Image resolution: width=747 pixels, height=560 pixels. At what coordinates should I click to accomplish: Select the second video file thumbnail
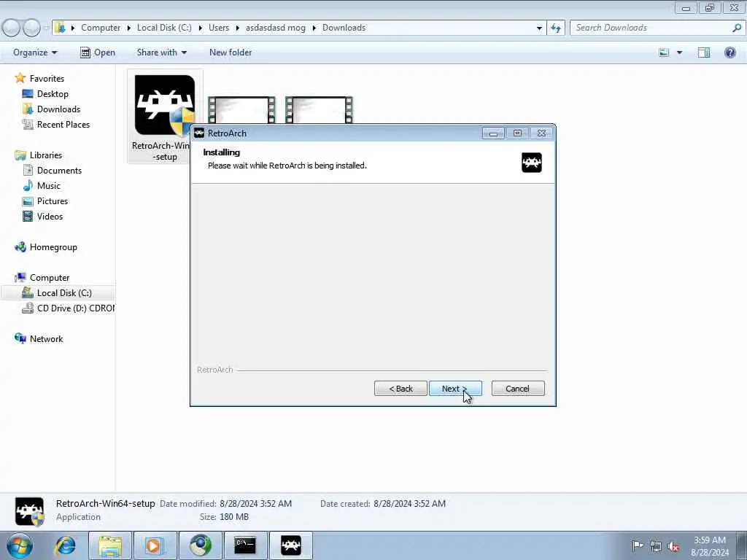pos(319,110)
